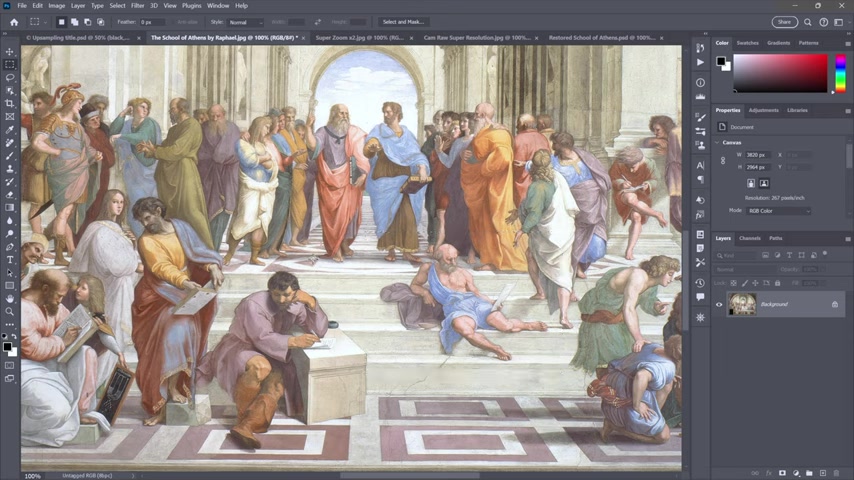Open the Mode dropdown showing RGB Color
854x480 pixels.
coord(778,211)
